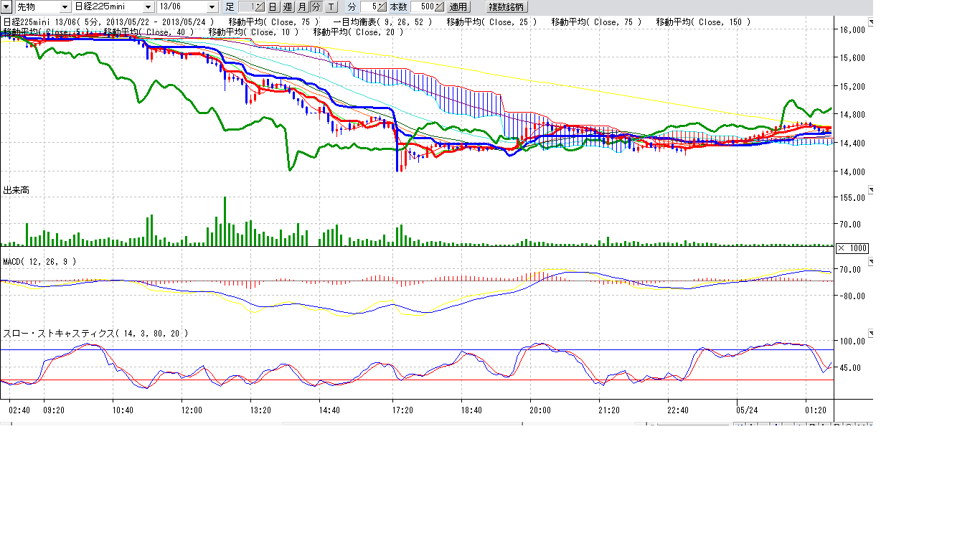Open the MACD panel menu arrow
The image size is (980, 551).
[872, 262]
